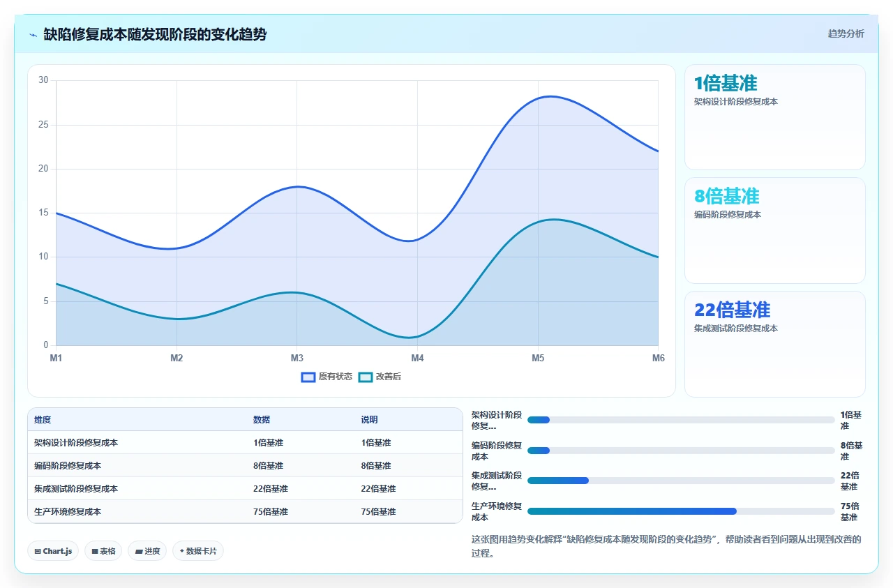
Task: Click the M1 x-axis label
Action: pyautogui.click(x=56, y=358)
